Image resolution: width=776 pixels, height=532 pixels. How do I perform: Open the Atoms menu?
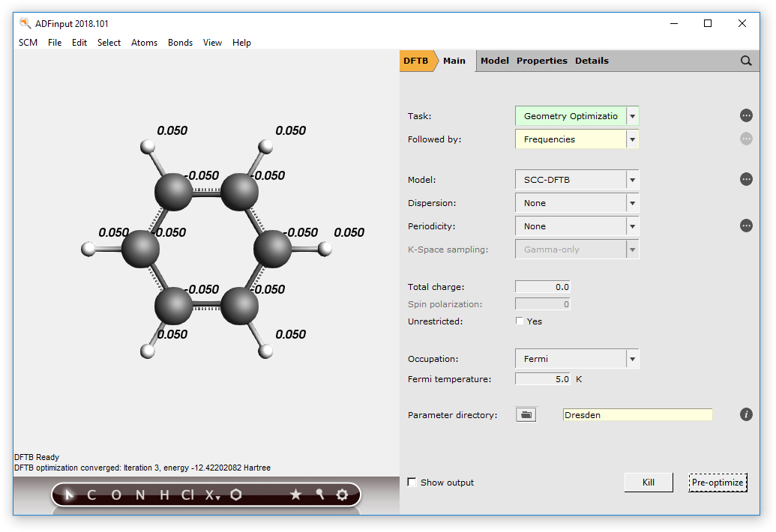144,43
